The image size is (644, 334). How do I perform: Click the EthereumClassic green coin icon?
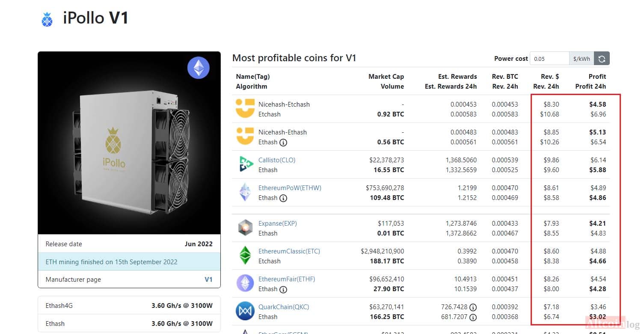coord(245,256)
